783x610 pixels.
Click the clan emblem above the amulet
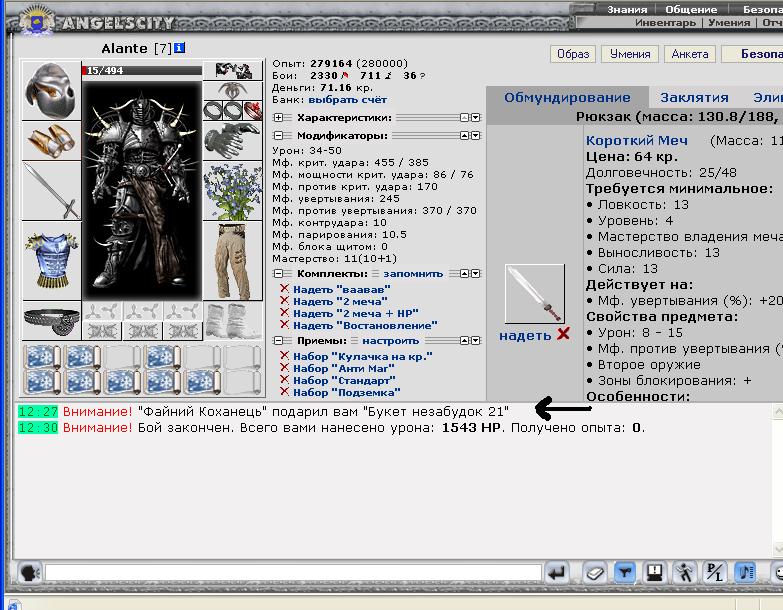pyautogui.click(x=232, y=71)
